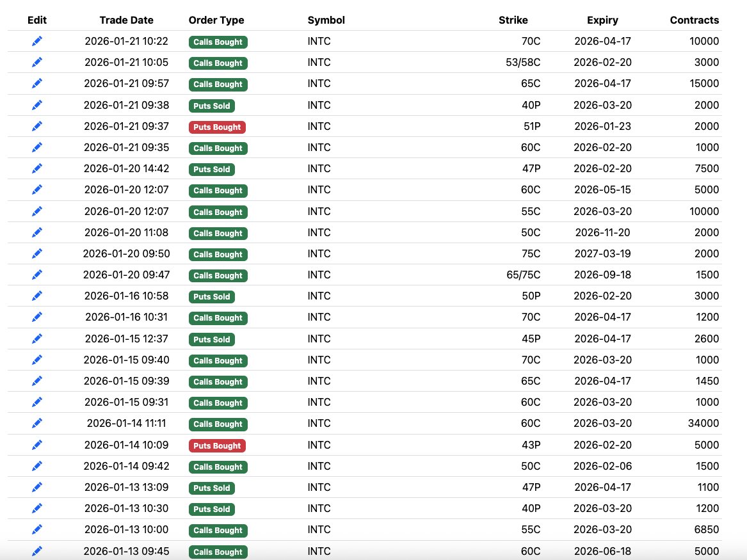Open edit for the 2026-01-21 09:57 trade
The width and height of the screenshot is (747, 560).
(36, 84)
